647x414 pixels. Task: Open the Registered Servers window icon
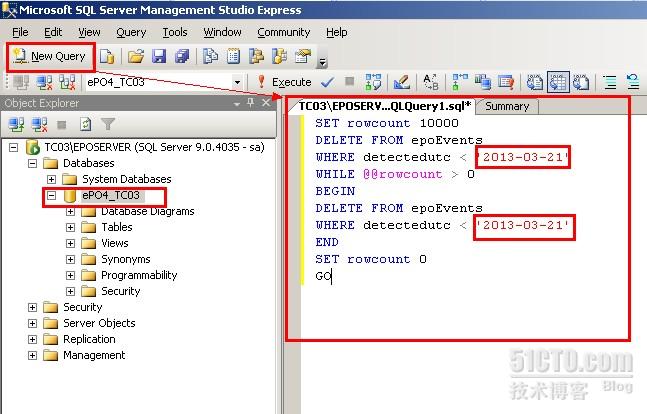coord(211,57)
